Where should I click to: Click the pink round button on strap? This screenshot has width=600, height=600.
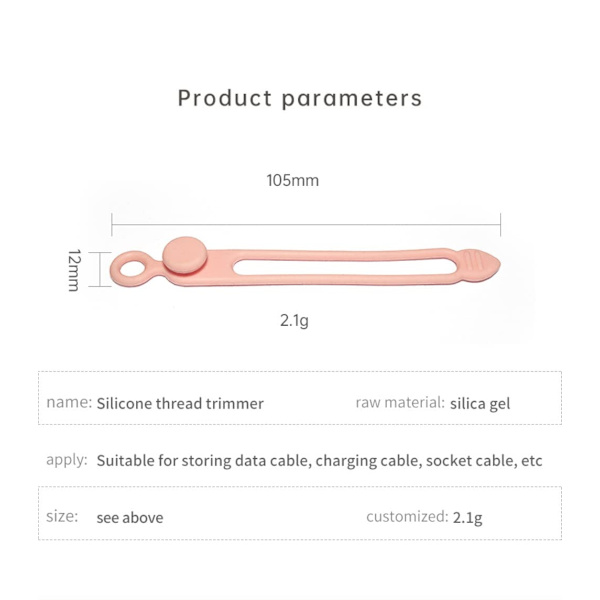(x=181, y=255)
